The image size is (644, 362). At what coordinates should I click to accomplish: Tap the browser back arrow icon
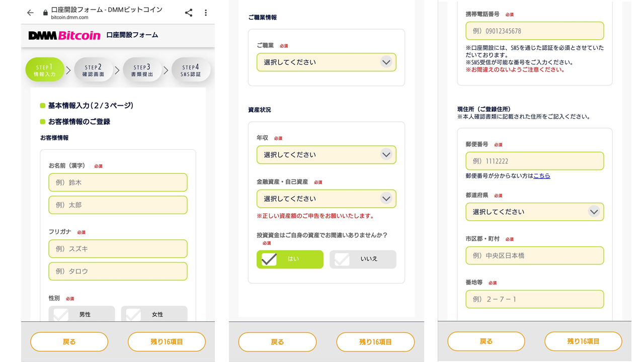click(31, 13)
